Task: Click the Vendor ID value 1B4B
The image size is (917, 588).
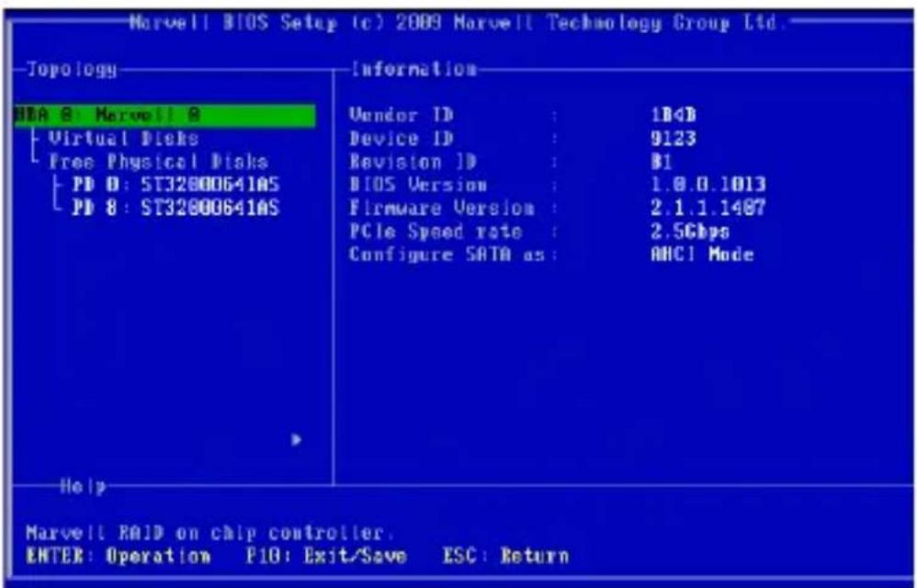Action: click(x=674, y=115)
